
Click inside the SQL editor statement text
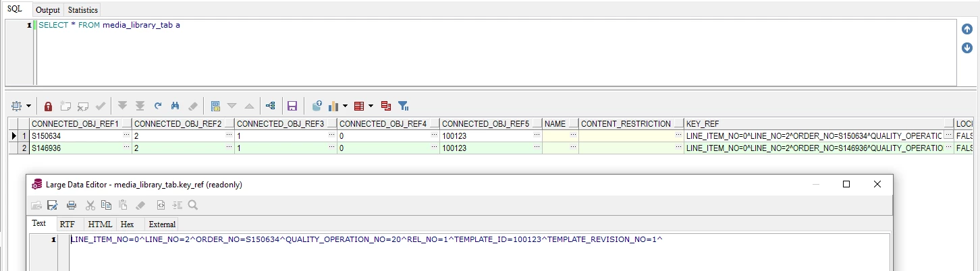pyautogui.click(x=109, y=25)
